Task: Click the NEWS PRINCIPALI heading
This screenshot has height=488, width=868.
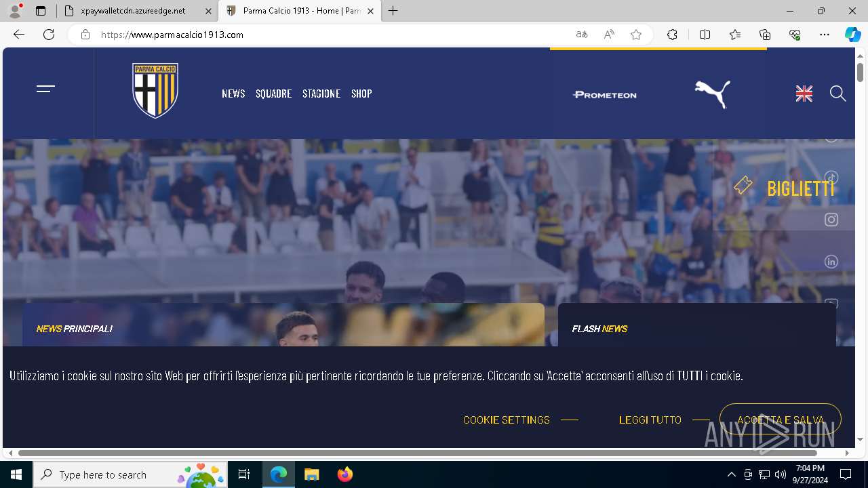Action: click(x=75, y=329)
